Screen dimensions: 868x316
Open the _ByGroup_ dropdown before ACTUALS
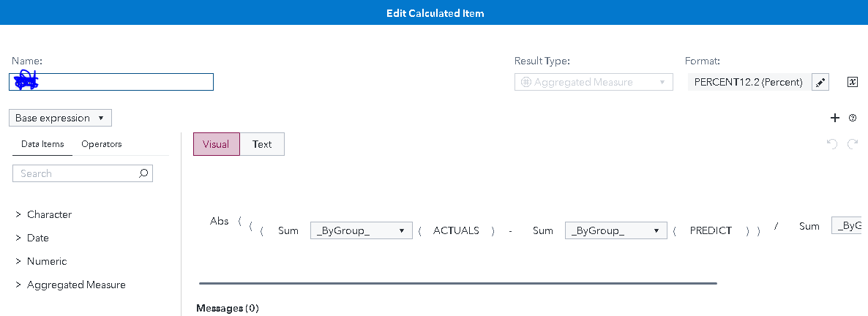click(x=362, y=230)
